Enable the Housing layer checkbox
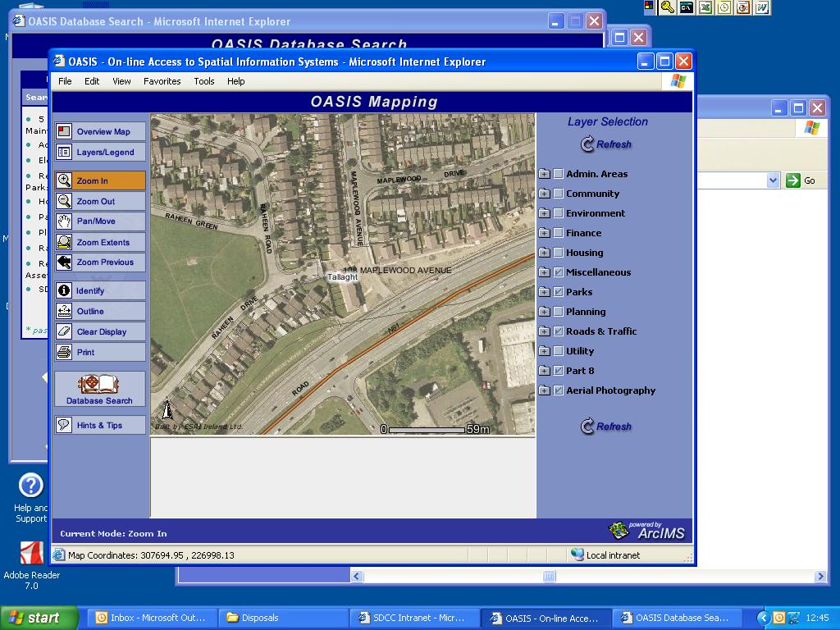The image size is (840, 630). (x=559, y=253)
